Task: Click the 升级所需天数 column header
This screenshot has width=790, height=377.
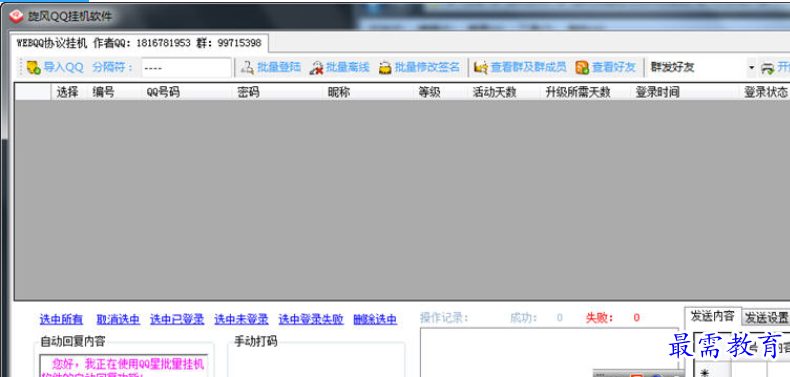Action: [584, 92]
